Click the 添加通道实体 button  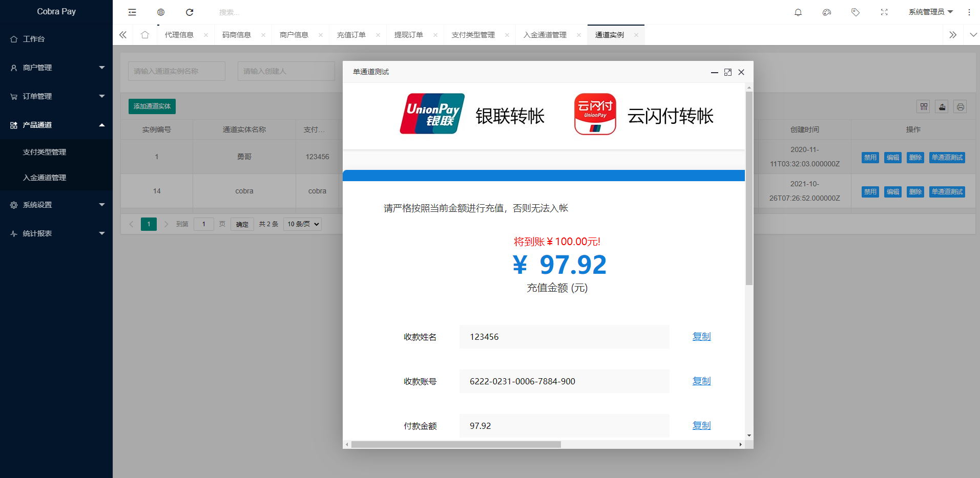click(x=152, y=106)
